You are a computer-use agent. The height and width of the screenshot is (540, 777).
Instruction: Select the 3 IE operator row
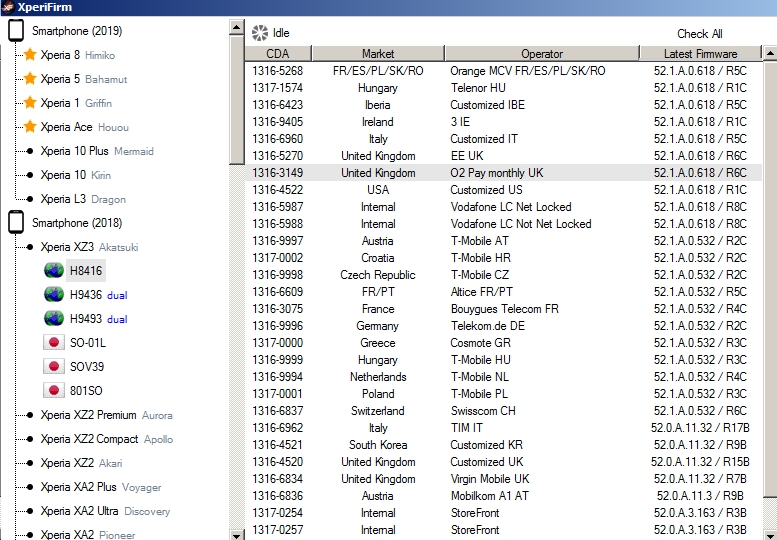pyautogui.click(x=503, y=121)
